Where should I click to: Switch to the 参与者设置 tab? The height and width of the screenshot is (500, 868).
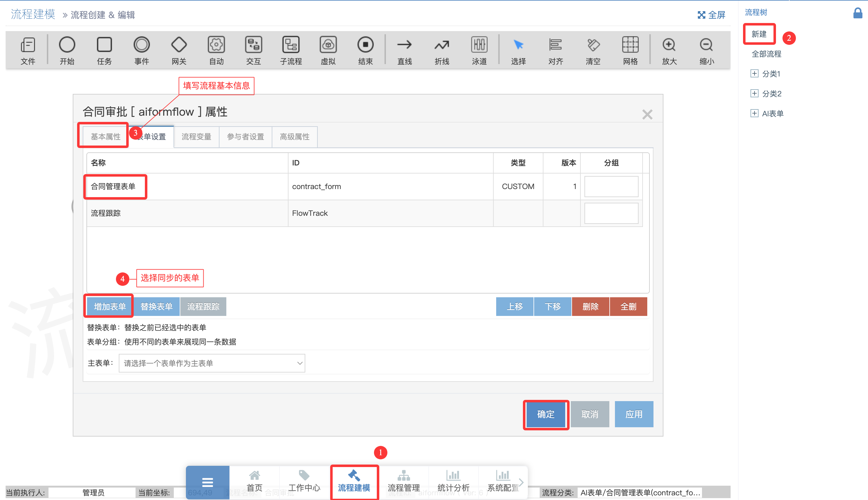246,137
